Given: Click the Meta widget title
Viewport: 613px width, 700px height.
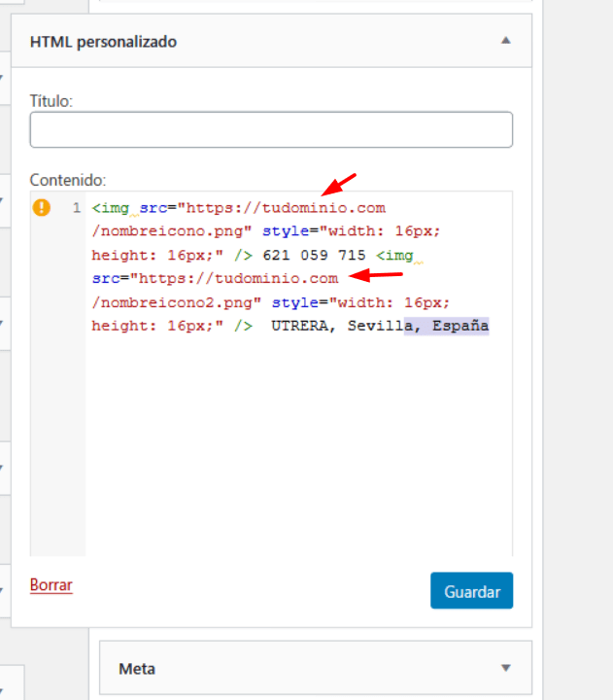Looking at the screenshot, I should coord(137,669).
